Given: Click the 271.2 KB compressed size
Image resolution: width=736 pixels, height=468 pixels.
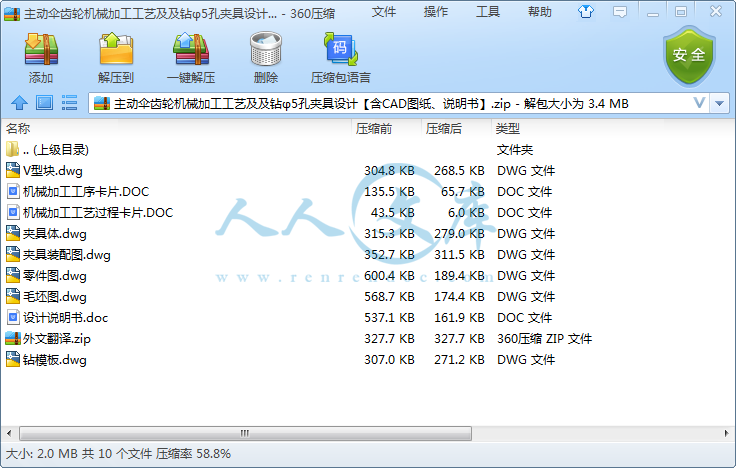Looking at the screenshot, I should [459, 360].
